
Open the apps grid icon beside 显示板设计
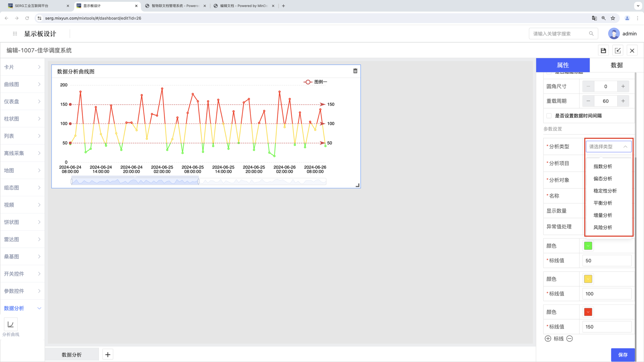coord(15,34)
